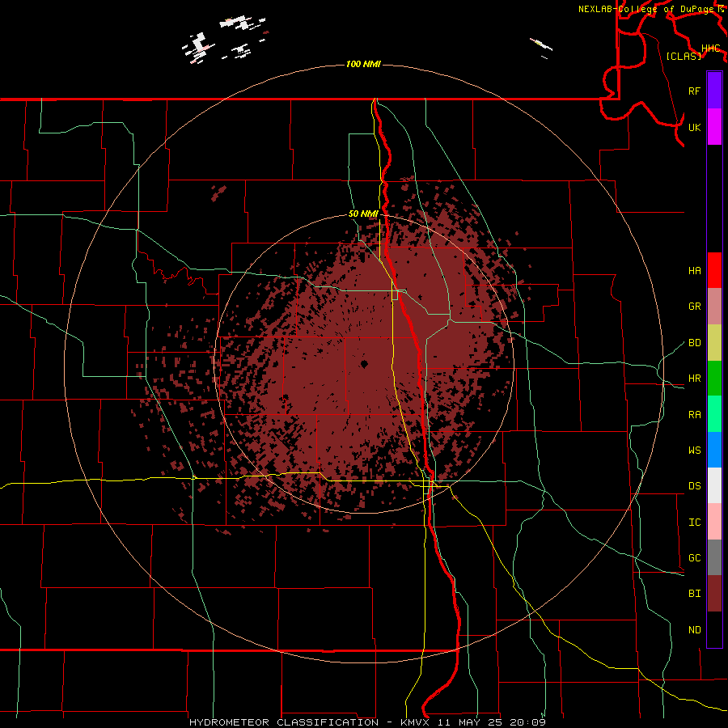This screenshot has height=728, width=728.
Task: Click the RA legend label
Action: point(694,415)
